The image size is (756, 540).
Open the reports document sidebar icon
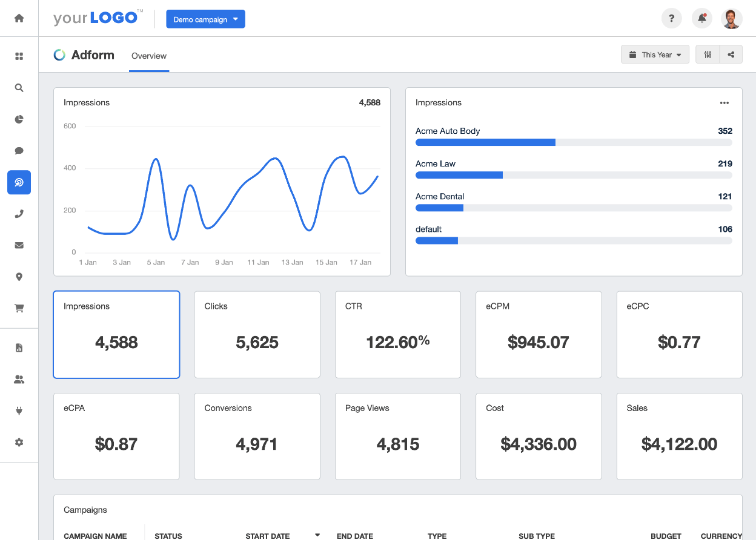(19, 348)
